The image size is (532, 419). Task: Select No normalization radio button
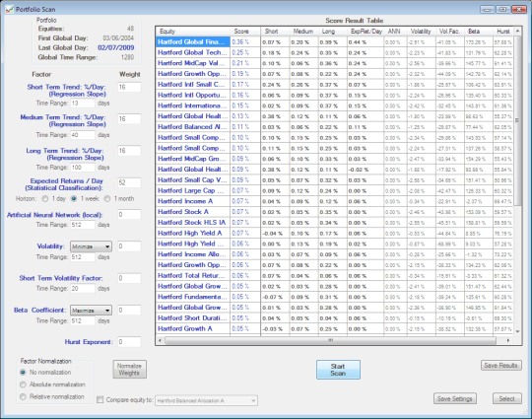[23, 373]
